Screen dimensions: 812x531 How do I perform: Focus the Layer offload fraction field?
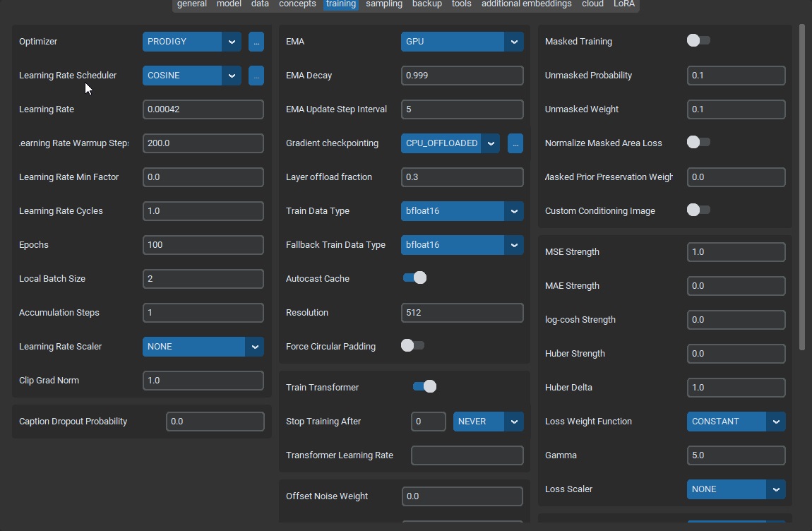coord(462,177)
